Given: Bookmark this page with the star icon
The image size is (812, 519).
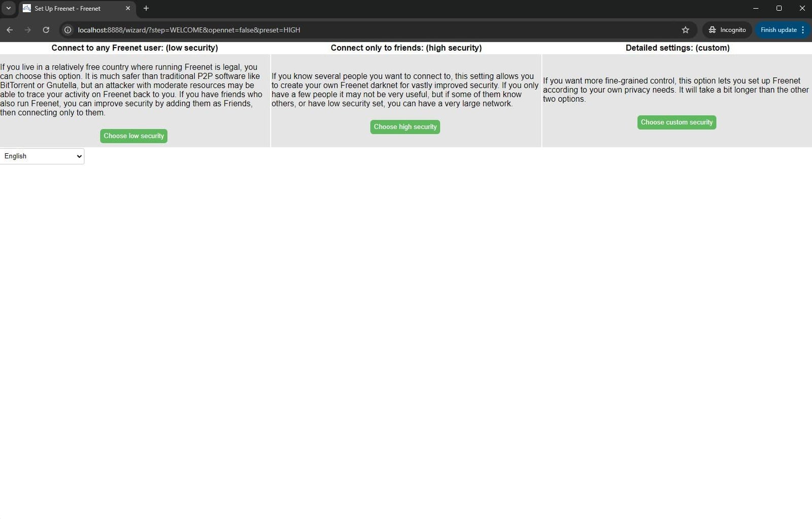Looking at the screenshot, I should (685, 30).
